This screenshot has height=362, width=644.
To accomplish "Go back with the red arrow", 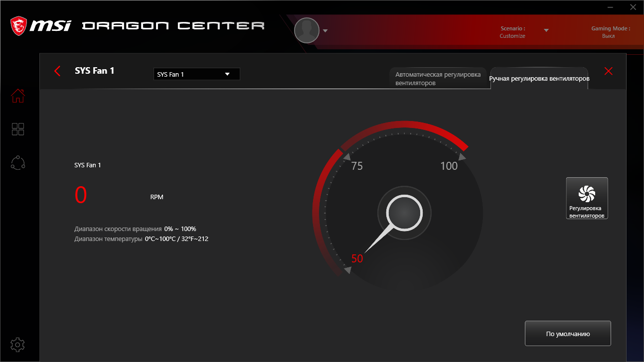I will tap(57, 71).
